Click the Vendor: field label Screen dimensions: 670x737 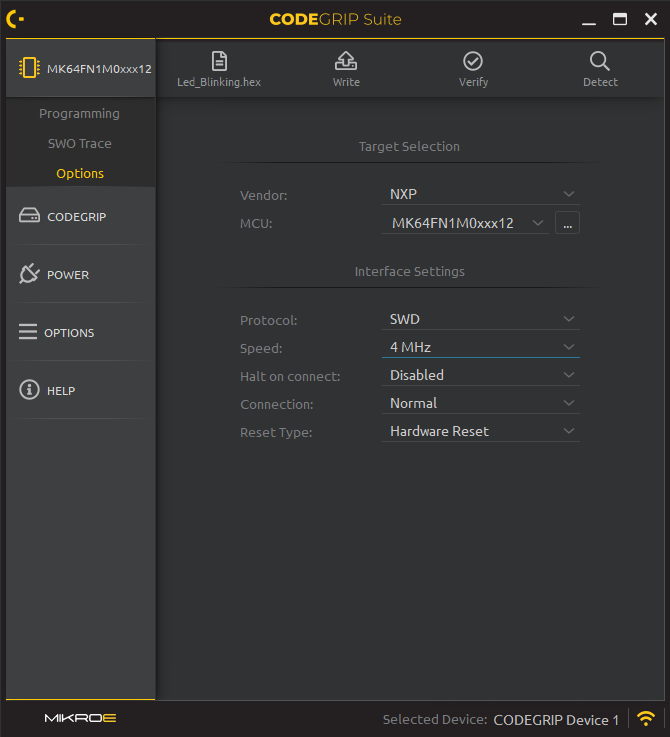tap(264, 195)
